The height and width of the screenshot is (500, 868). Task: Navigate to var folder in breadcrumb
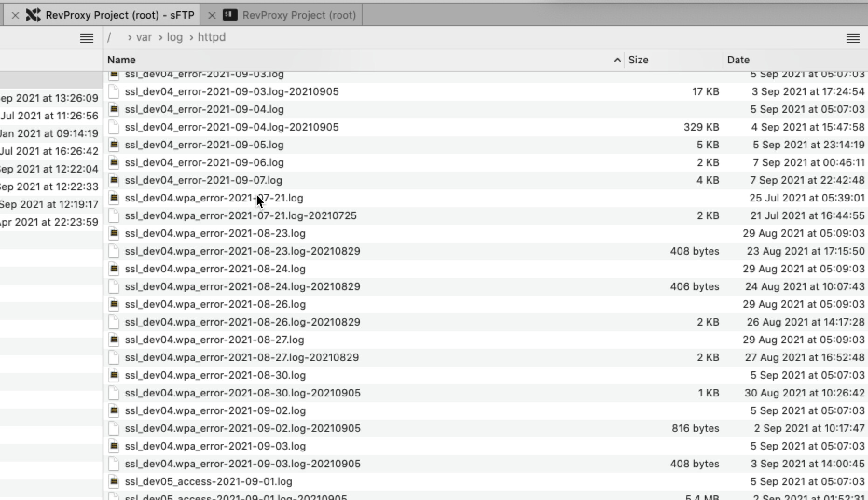pyautogui.click(x=144, y=37)
